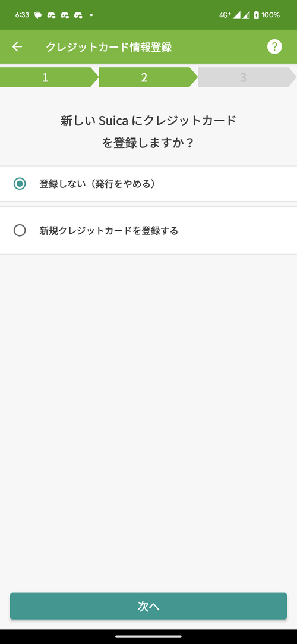Tap the 新規クレジットカードを登録する option label

tap(109, 230)
